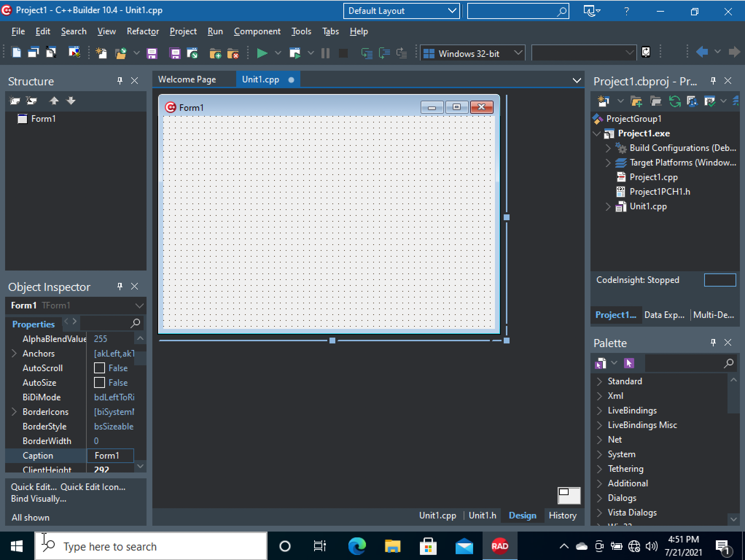Click the Object Inspector property search field
The image size is (745, 560).
tap(112, 323)
